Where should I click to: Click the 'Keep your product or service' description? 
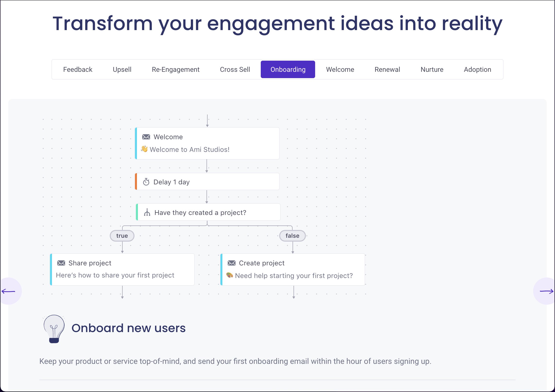coord(235,361)
